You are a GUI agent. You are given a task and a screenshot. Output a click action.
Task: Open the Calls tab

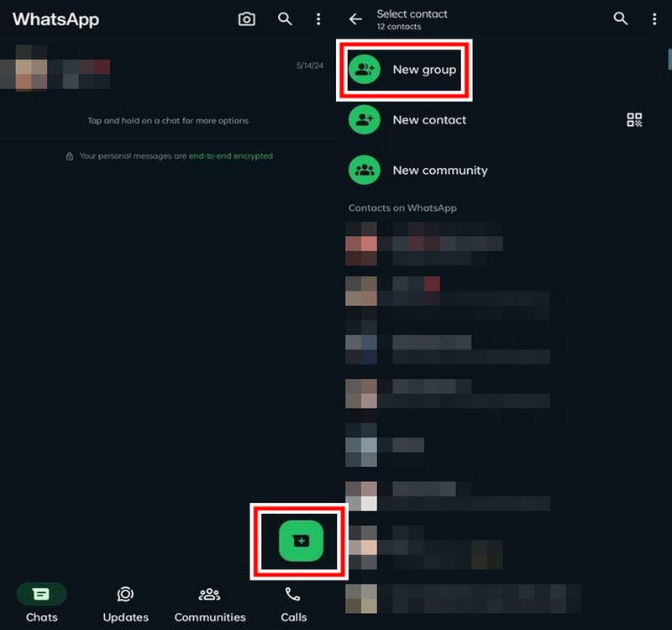(293, 604)
